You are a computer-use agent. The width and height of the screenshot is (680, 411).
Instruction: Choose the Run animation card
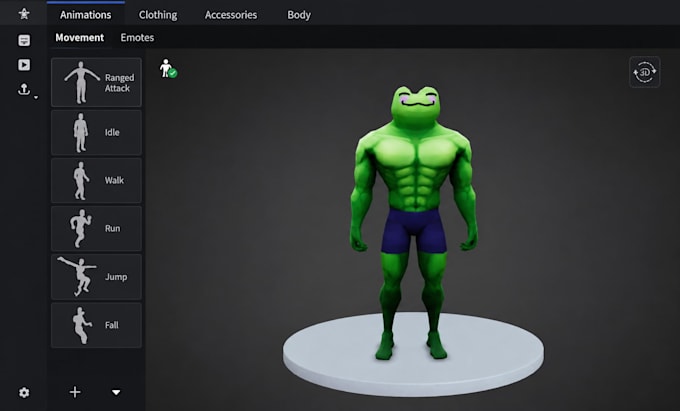[96, 228]
